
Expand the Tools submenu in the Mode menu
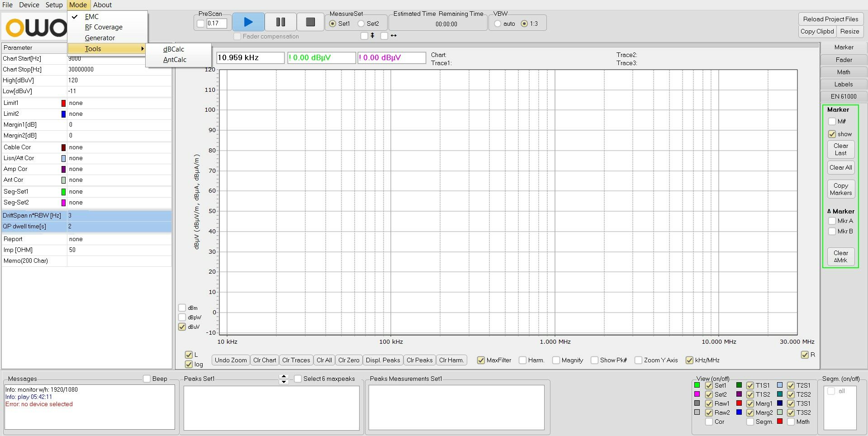(x=93, y=48)
